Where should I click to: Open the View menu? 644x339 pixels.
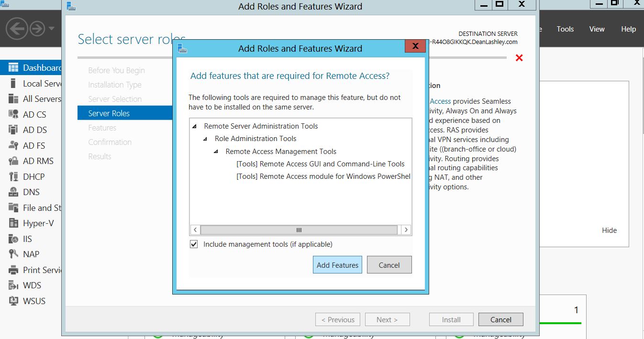[x=597, y=29]
